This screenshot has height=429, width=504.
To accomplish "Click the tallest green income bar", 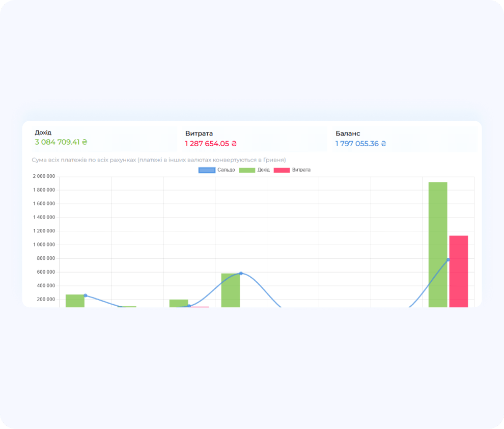I will click(438, 245).
